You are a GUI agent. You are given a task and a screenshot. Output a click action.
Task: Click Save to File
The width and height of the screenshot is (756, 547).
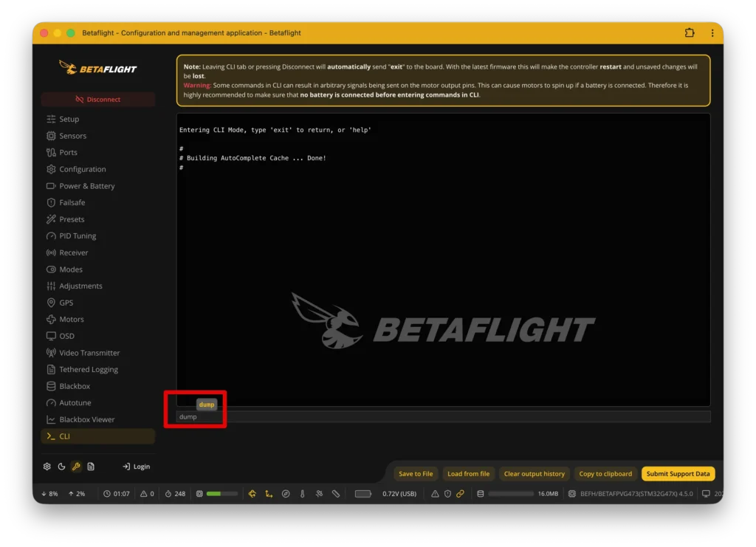point(416,474)
